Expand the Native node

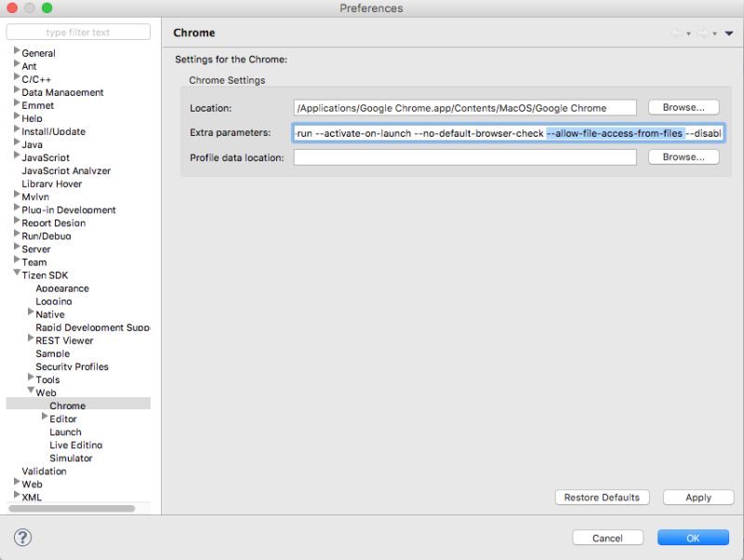[x=31, y=312]
